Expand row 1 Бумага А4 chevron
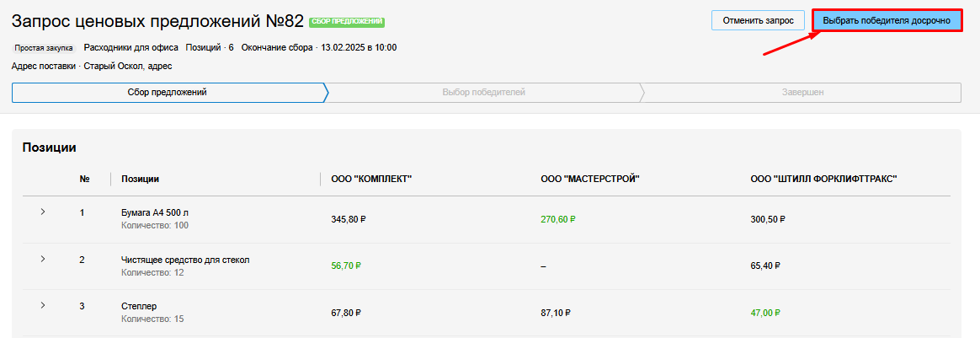 (x=43, y=212)
